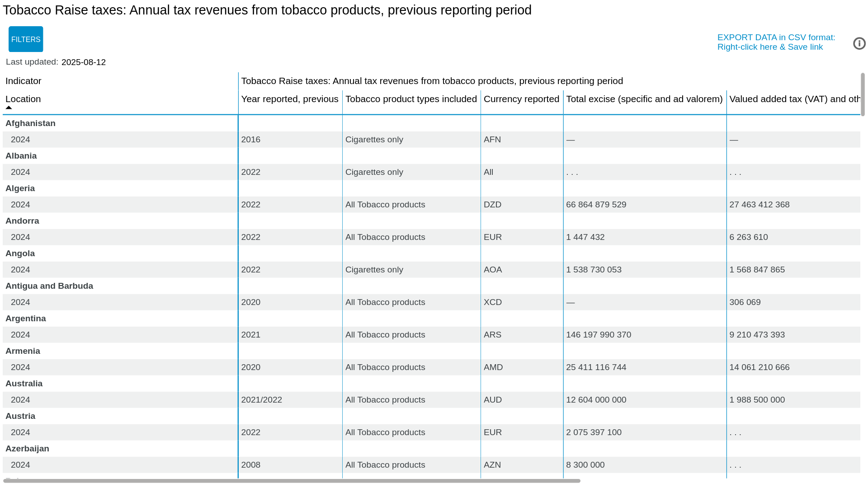Select the Armenia row label
The height and width of the screenshot is (488, 868).
pos(23,351)
